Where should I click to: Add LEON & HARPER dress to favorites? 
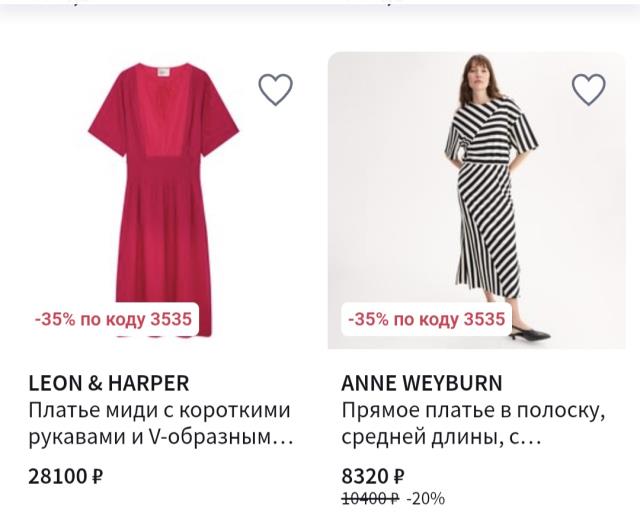pos(275,90)
